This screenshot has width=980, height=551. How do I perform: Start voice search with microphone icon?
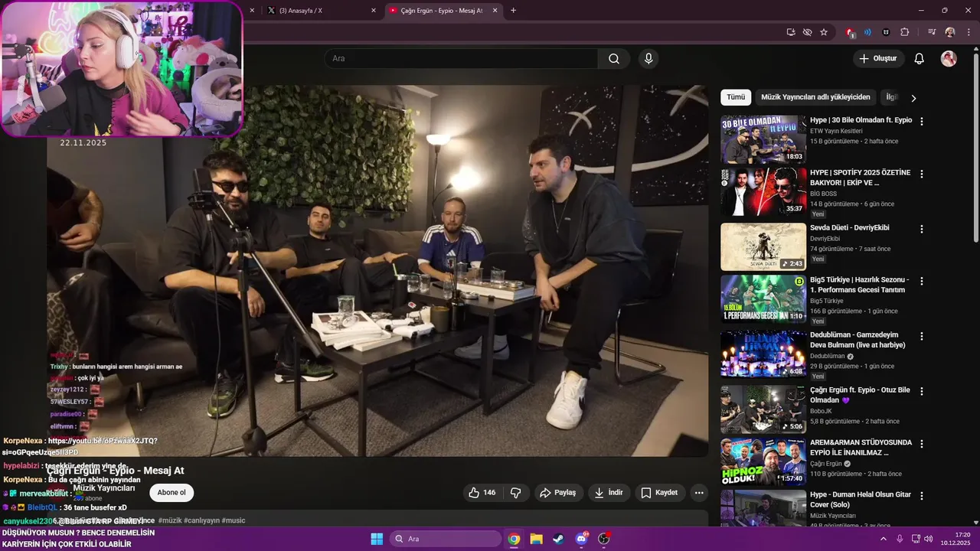click(x=648, y=59)
